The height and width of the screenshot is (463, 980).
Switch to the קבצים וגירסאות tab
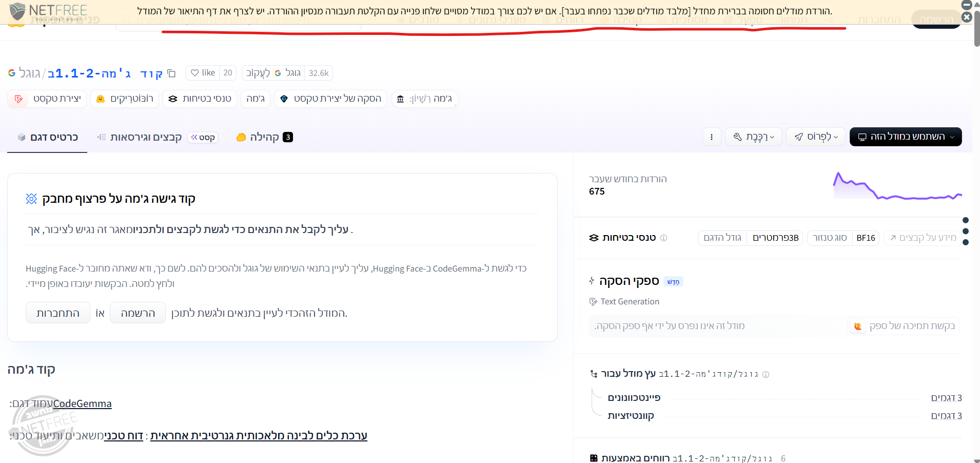click(x=145, y=137)
